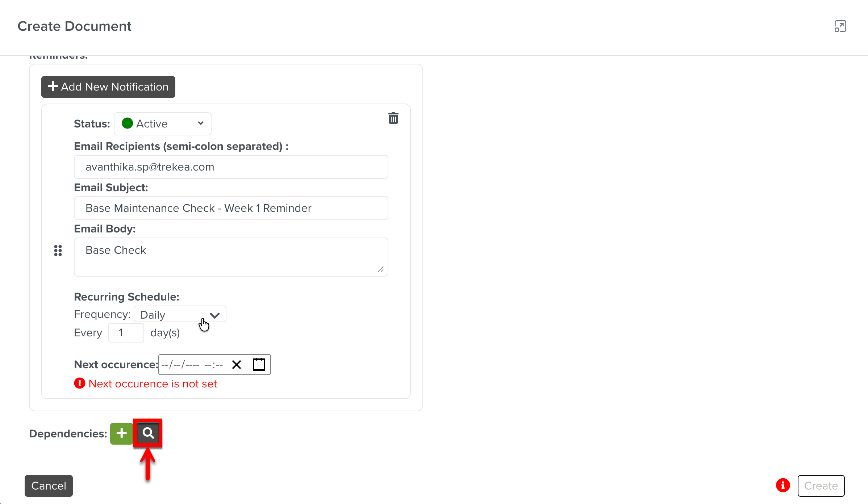Click the Email Recipients input field
Image resolution: width=868 pixels, height=504 pixels.
pos(231,167)
